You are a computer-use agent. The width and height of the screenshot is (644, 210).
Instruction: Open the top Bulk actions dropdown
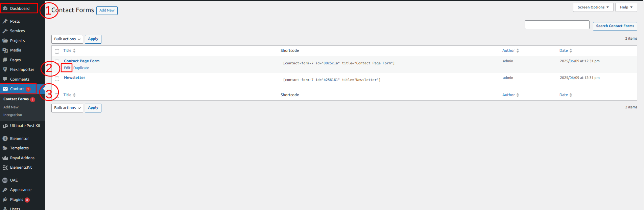(x=67, y=39)
